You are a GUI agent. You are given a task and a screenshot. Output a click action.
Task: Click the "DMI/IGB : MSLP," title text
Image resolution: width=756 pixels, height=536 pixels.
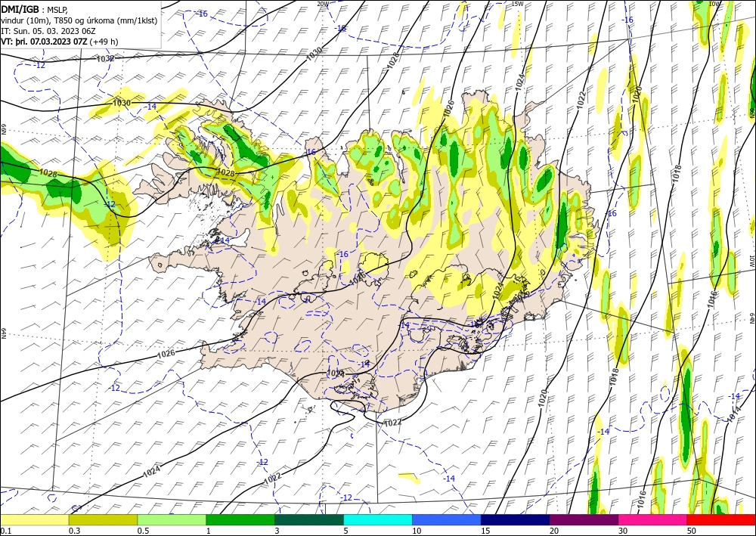(x=34, y=8)
